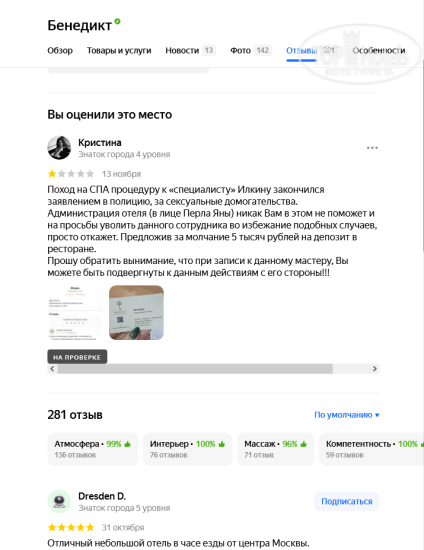This screenshot has width=424, height=550.
Task: Select the Особенности tab
Action: click(379, 51)
